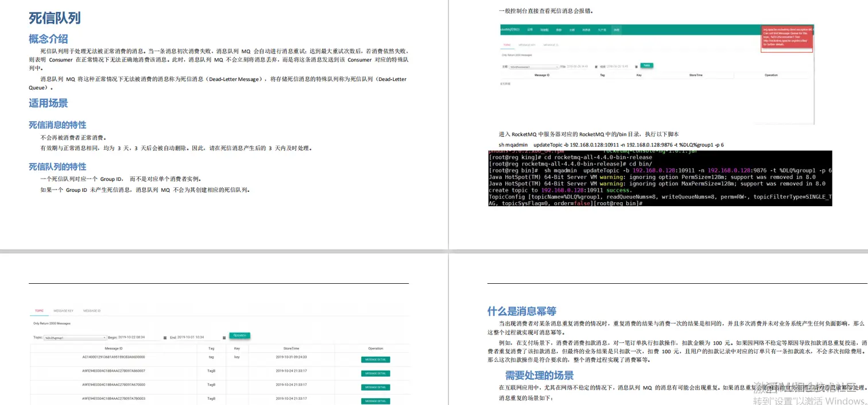Click Message ID column header in lower table
The image size is (868, 405).
tap(114, 348)
